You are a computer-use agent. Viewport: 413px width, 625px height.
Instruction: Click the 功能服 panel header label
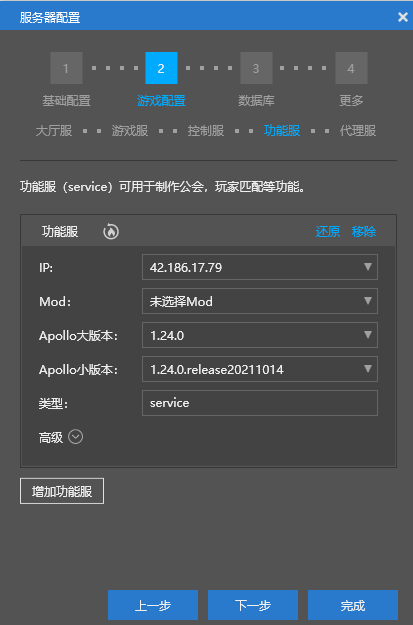(x=60, y=232)
